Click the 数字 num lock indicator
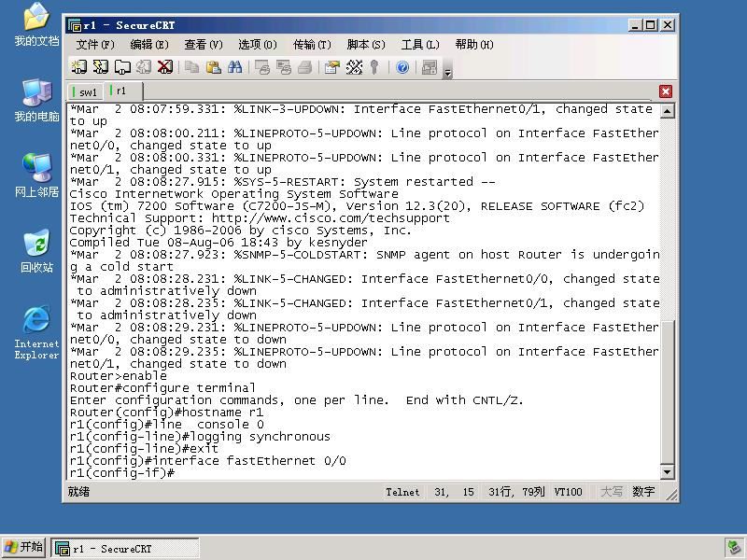 point(643,492)
